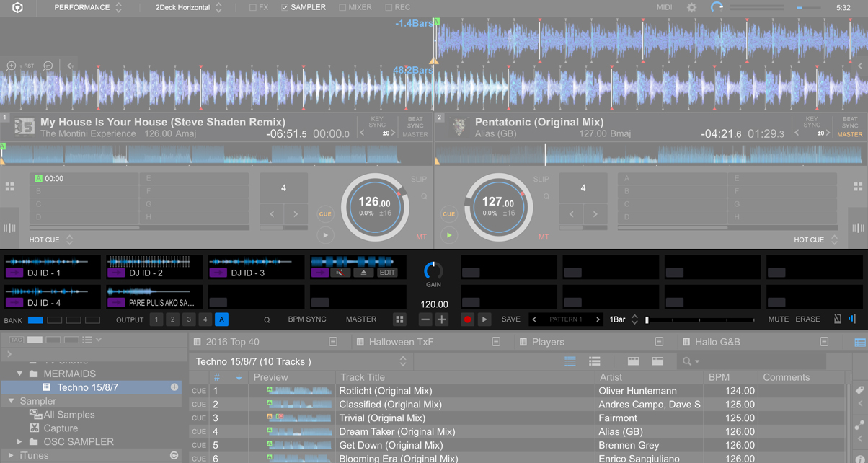Open the Traktor preferences gear icon
The height and width of the screenshot is (463, 868).
[690, 7]
